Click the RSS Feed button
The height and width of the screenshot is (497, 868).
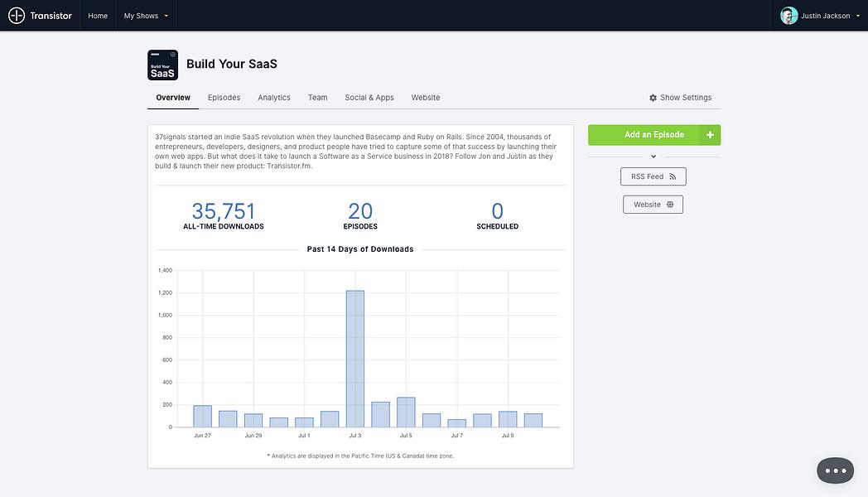click(653, 176)
